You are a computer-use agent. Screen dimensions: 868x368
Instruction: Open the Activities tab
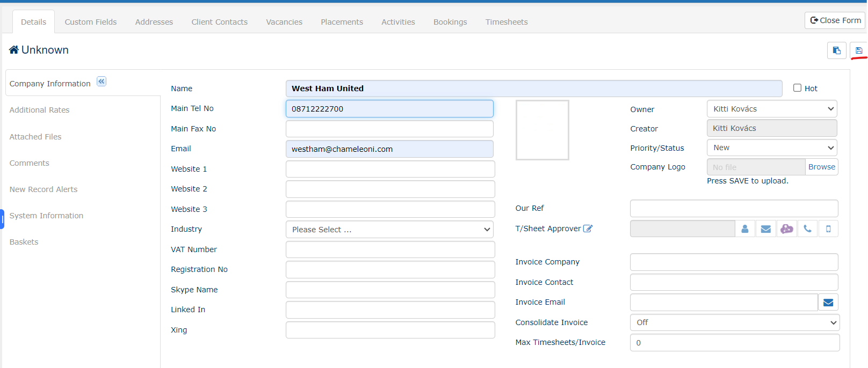coord(398,22)
